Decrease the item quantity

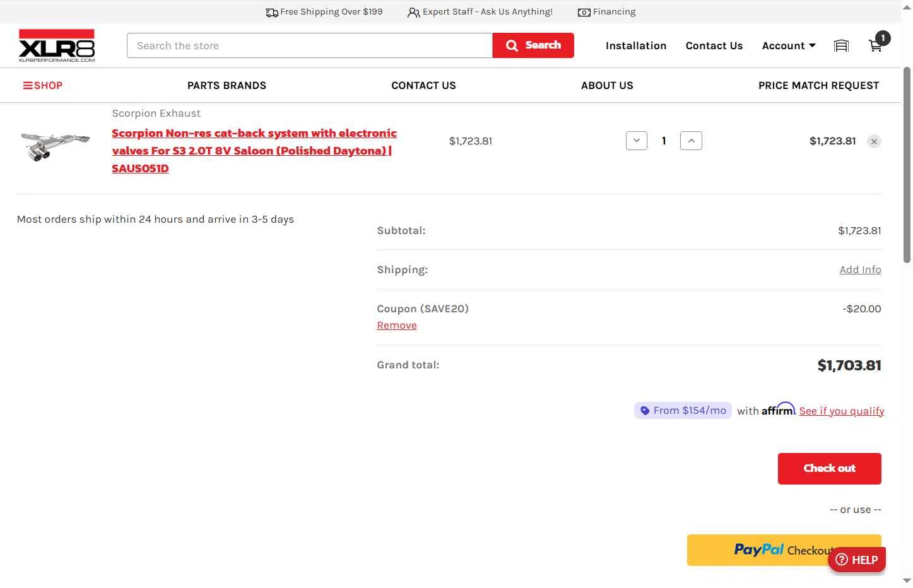(637, 141)
